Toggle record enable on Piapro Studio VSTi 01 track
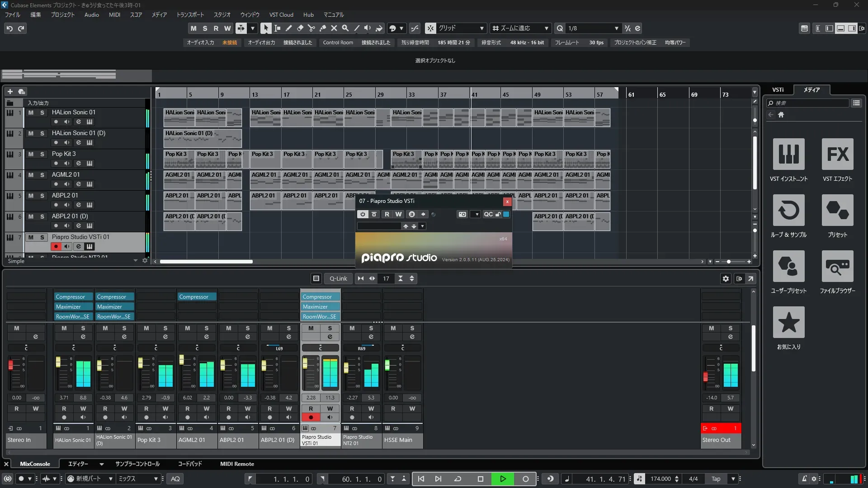 (56, 247)
